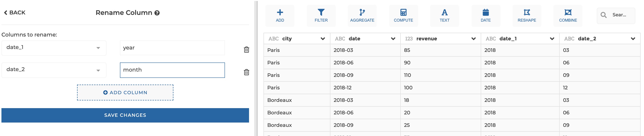This screenshot has width=644, height=136.
Task: Expand the revenue column header menu
Action: [x=473, y=39]
